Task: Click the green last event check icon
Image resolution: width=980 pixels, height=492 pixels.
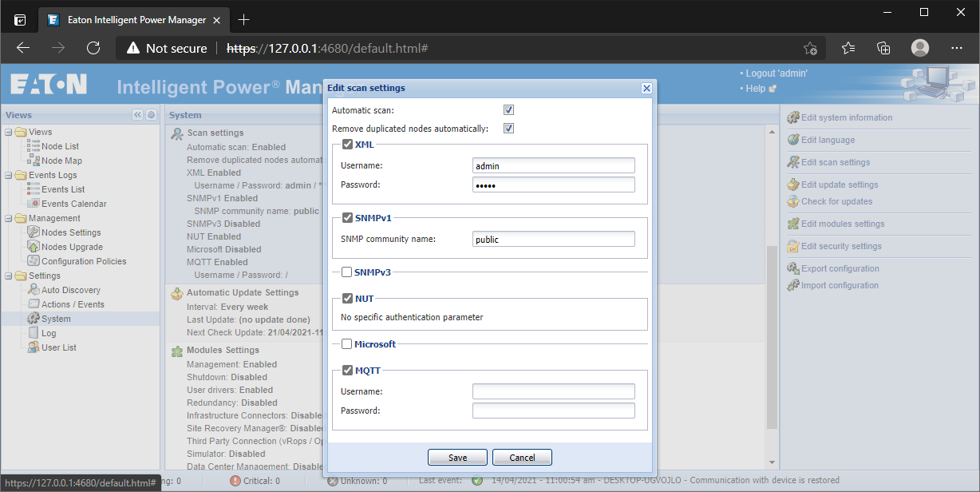Action: click(476, 481)
